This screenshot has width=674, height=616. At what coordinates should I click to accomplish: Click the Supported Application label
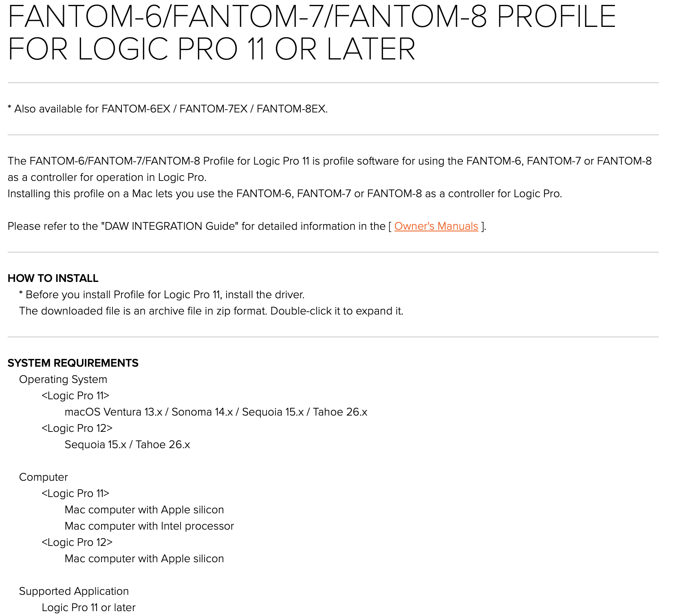74,591
